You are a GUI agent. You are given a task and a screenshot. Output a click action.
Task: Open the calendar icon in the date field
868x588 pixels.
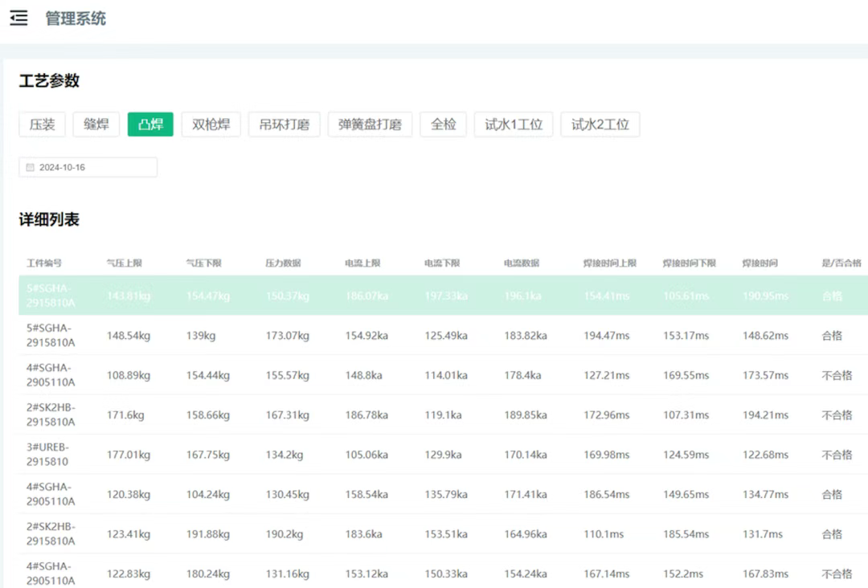[x=28, y=166]
